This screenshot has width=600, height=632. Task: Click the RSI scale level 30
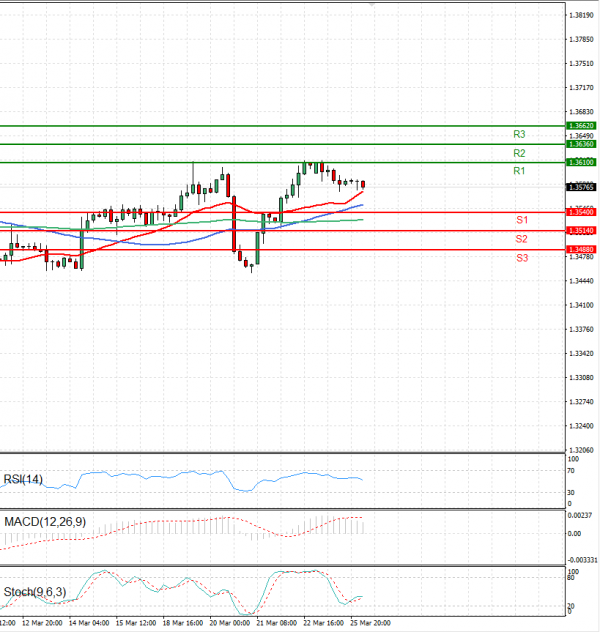tap(571, 493)
